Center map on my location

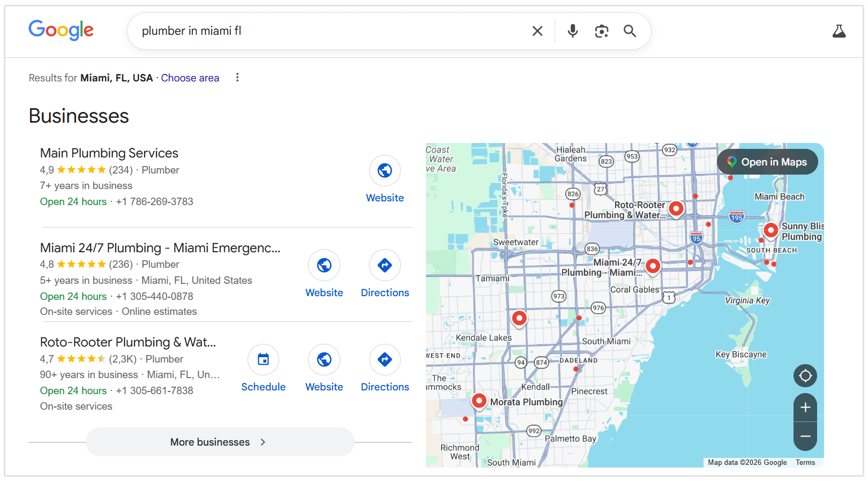point(805,376)
